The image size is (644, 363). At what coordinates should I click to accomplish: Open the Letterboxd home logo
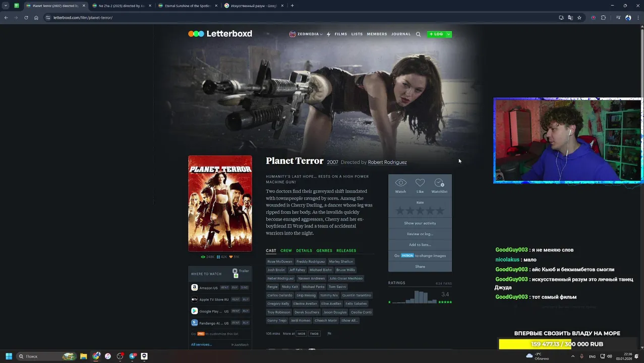[x=220, y=34]
